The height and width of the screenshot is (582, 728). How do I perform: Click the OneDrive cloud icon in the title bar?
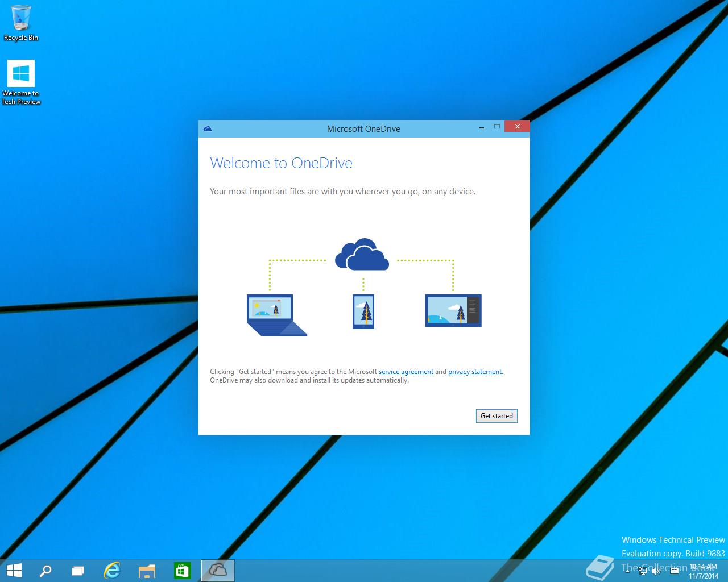pos(208,129)
